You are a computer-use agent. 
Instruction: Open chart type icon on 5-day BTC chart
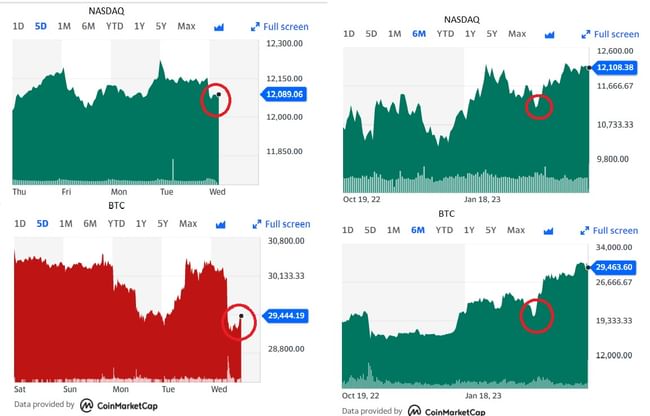point(220,224)
